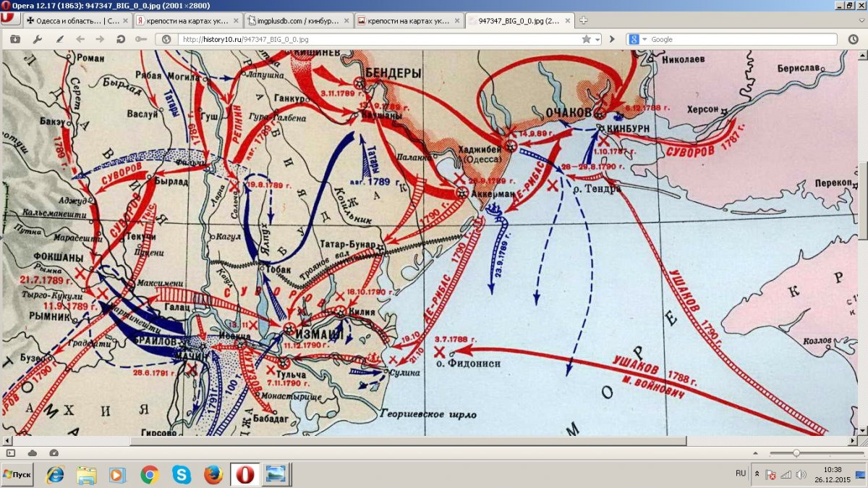
Task: Toggle Opera Turbo in the status bar
Action: click(54, 453)
